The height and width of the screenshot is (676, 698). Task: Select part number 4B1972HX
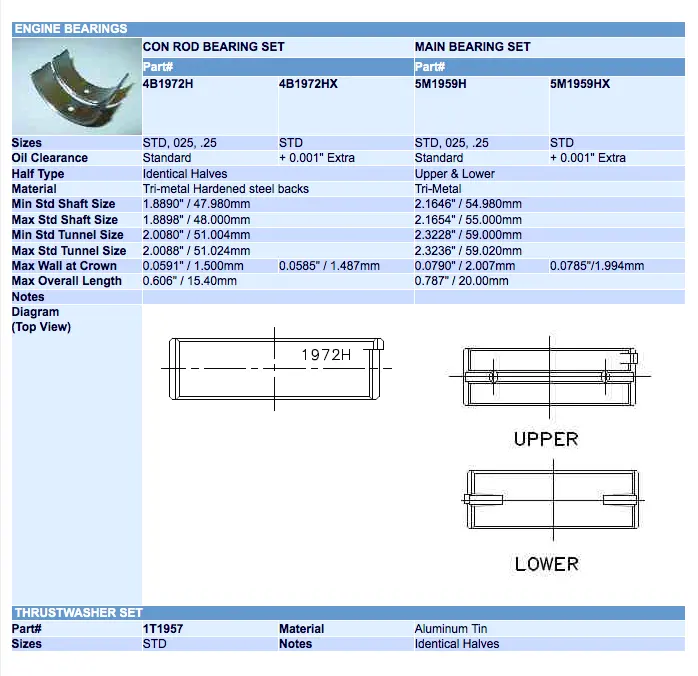pyautogui.click(x=308, y=84)
